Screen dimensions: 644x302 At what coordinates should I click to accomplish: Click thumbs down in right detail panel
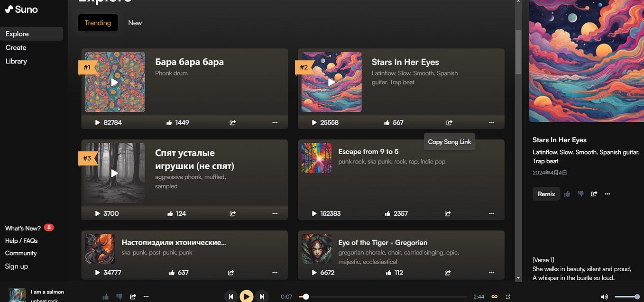point(580,193)
